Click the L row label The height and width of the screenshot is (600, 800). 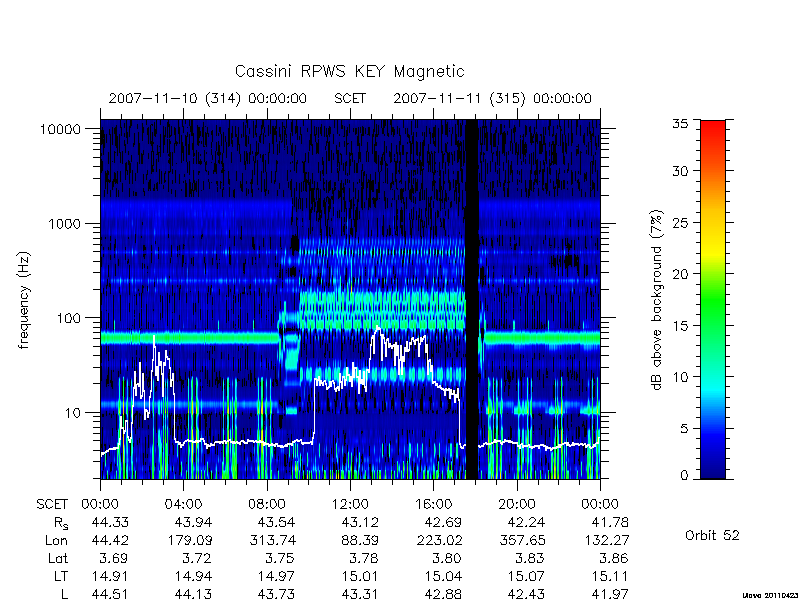(x=64, y=594)
